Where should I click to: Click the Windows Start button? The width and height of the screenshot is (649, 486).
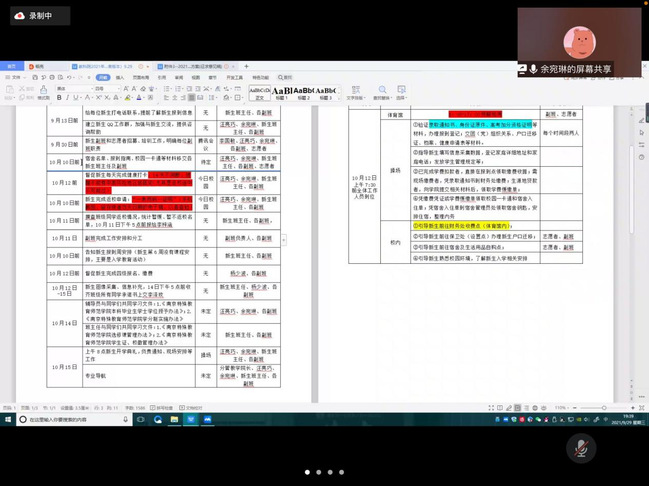pyautogui.click(x=8, y=420)
